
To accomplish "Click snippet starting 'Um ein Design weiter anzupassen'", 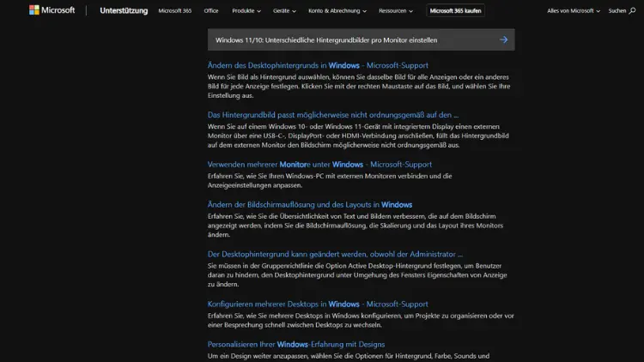I will coord(349,356).
